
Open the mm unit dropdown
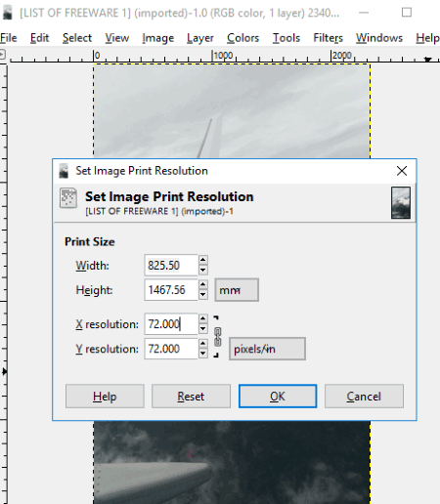[237, 290]
